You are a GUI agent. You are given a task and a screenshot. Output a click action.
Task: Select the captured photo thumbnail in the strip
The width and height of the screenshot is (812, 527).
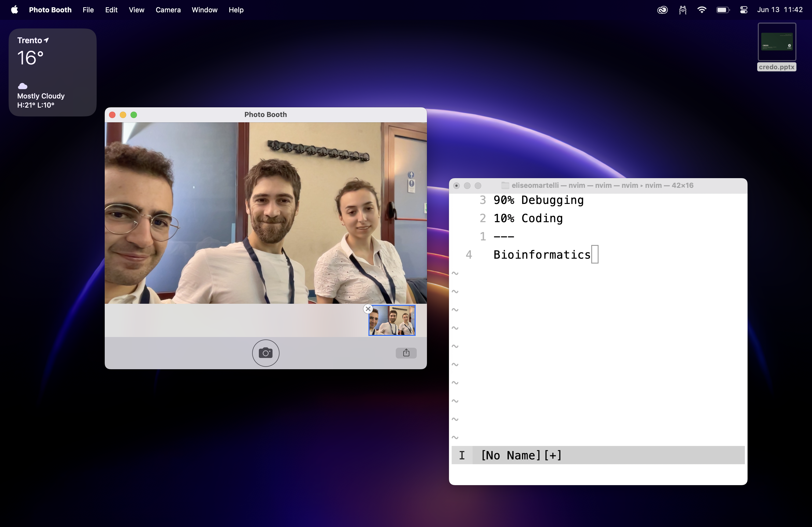coord(392,320)
